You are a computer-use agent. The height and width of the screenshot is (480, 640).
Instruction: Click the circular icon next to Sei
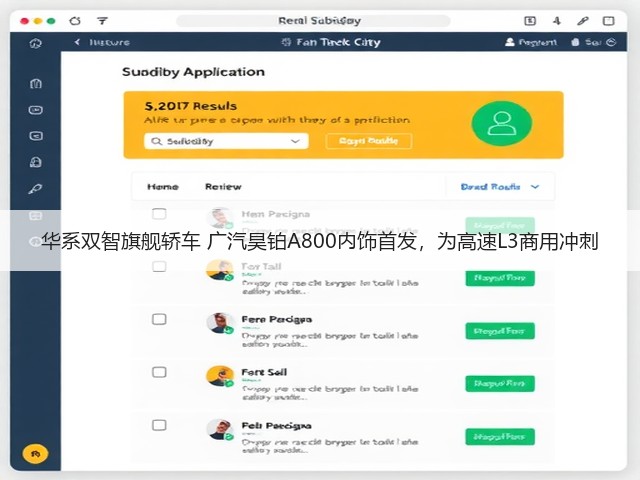[611, 42]
